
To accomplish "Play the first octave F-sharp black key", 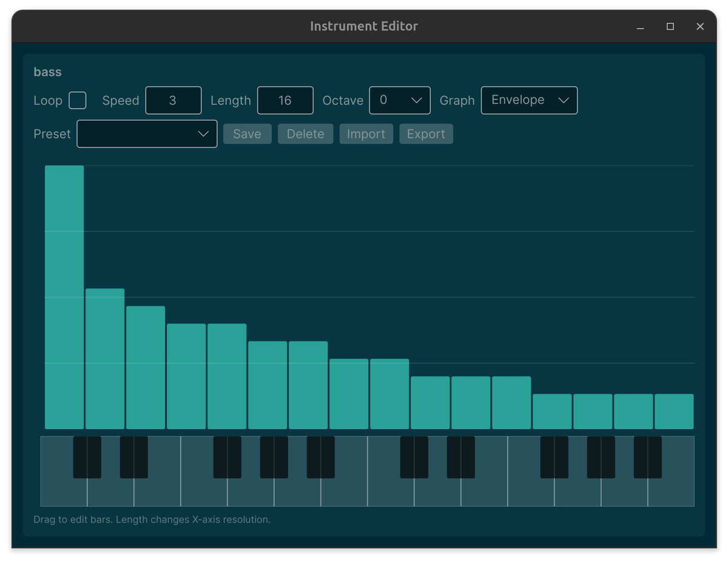I will click(227, 457).
